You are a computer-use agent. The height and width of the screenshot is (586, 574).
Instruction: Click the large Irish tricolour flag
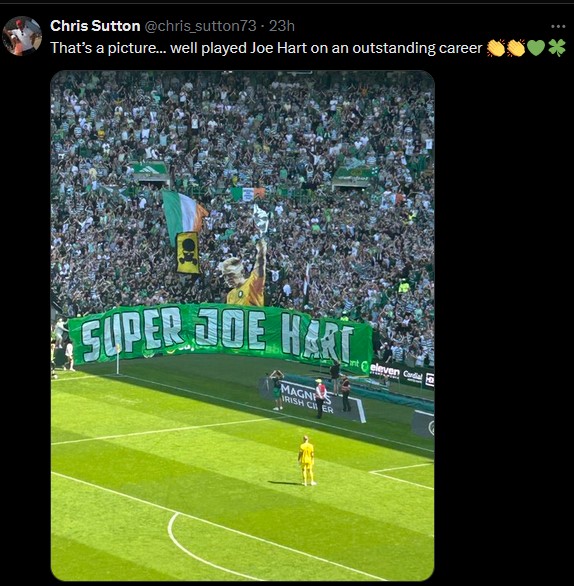tap(184, 214)
